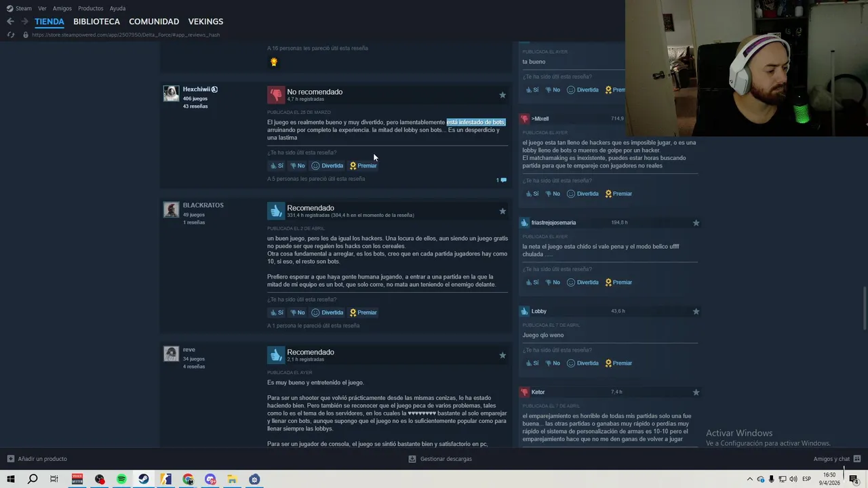Switch to the TIENDA tab
The image size is (868, 488).
pyautogui.click(x=50, y=22)
